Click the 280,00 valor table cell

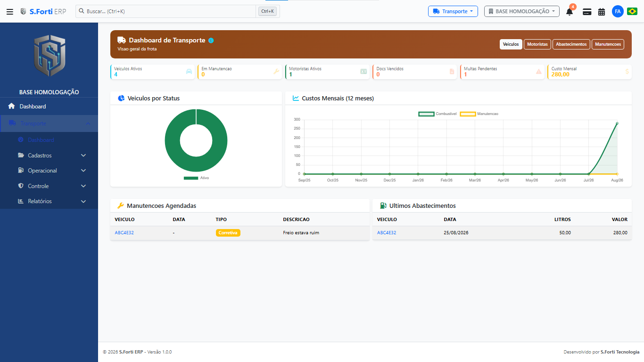coord(620,233)
